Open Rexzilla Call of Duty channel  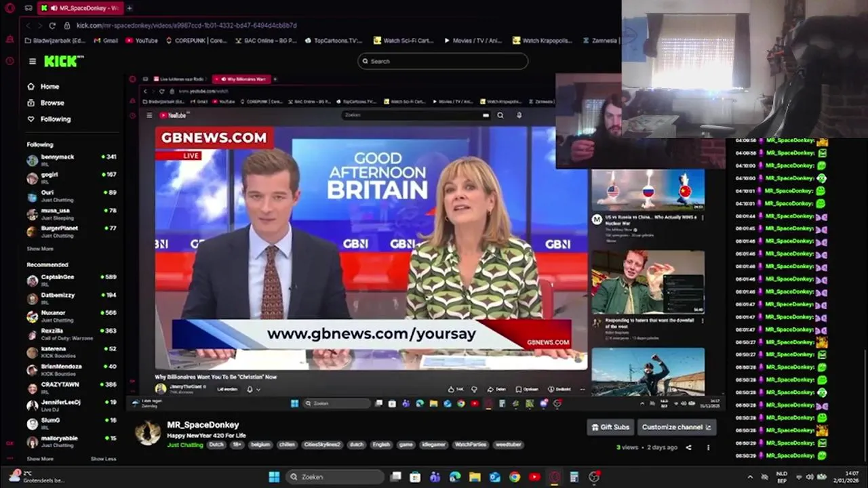(x=71, y=334)
